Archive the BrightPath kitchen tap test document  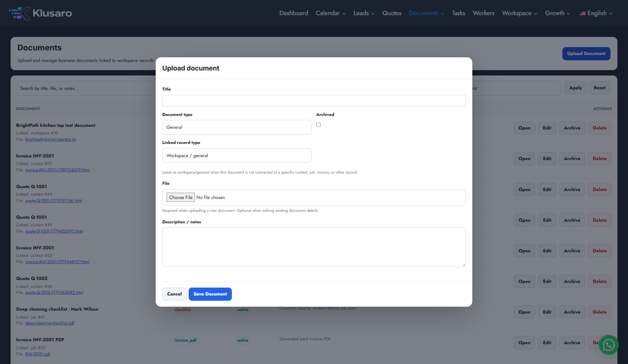click(x=572, y=128)
